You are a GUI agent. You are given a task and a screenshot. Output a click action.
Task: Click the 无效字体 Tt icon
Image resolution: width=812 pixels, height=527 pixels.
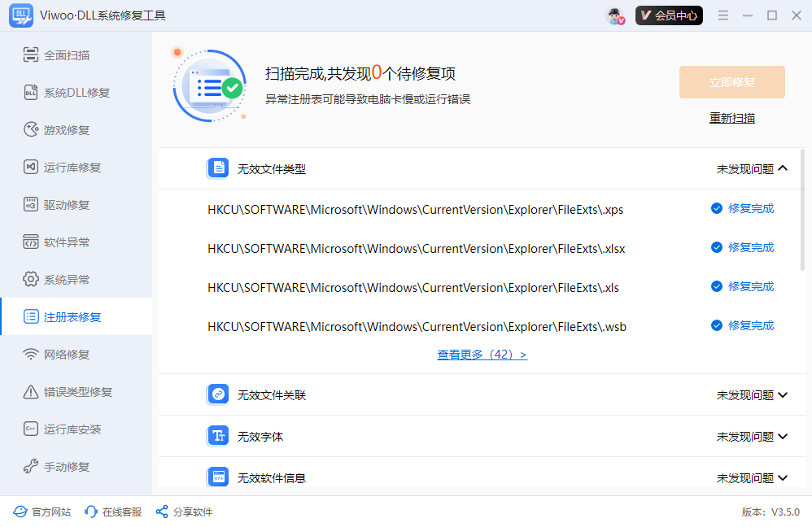218,436
